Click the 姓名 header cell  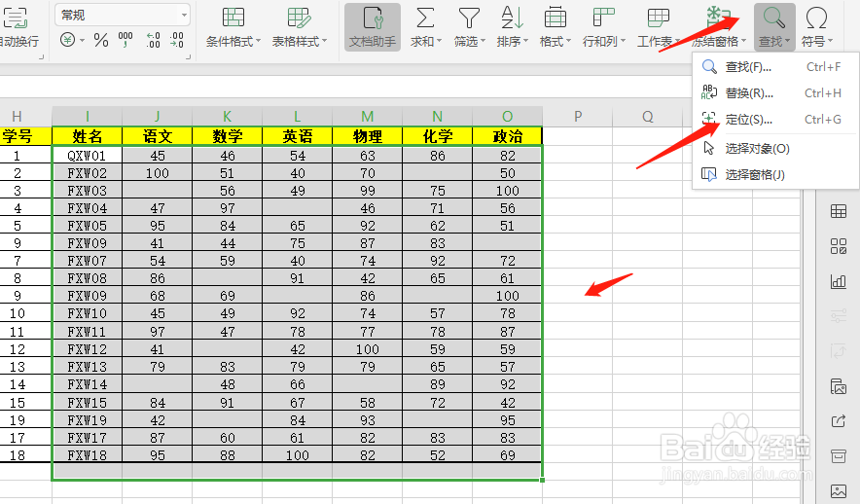click(88, 136)
